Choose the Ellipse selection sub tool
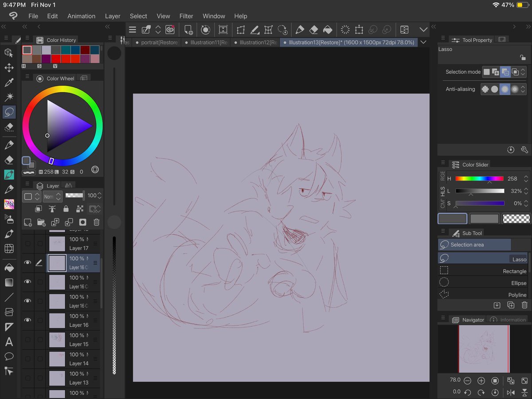 [x=483, y=283]
